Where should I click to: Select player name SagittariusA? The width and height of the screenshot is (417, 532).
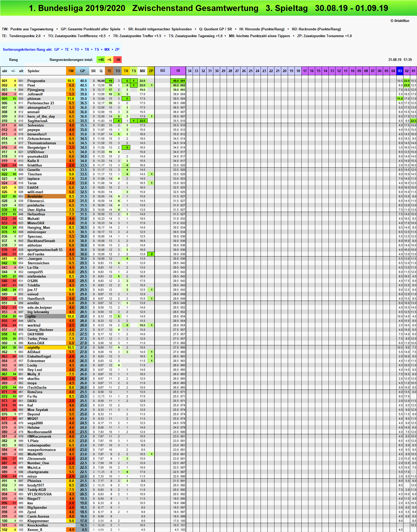coord(37,121)
